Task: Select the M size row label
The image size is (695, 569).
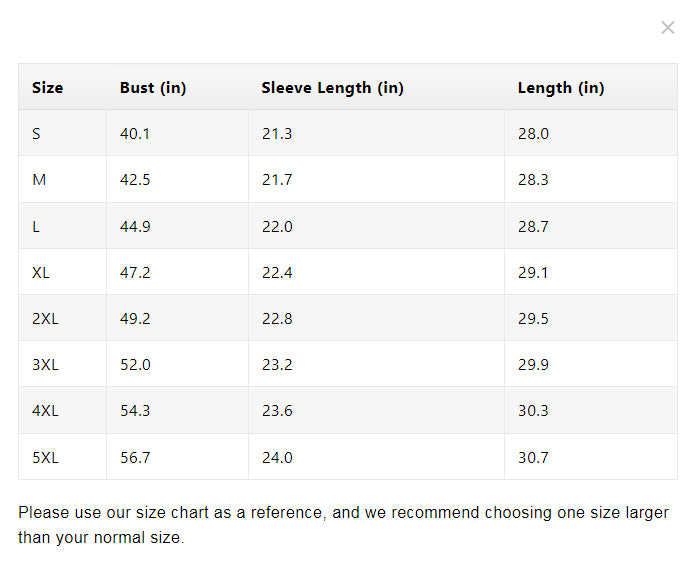Action: point(39,180)
